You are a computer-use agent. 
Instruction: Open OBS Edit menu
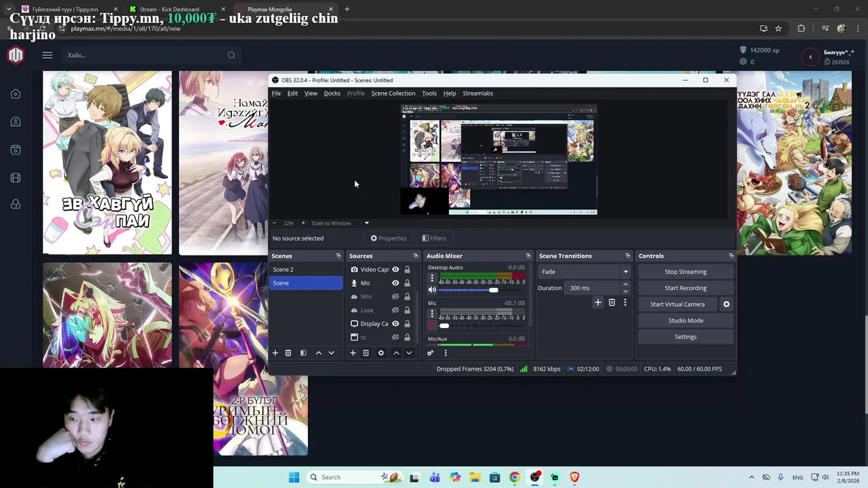[292, 94]
